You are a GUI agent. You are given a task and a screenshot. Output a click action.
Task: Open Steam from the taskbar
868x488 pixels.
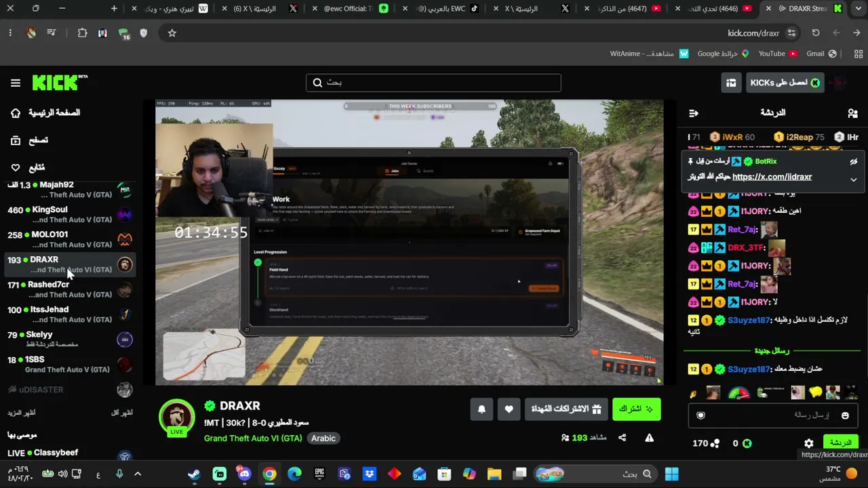click(195, 474)
